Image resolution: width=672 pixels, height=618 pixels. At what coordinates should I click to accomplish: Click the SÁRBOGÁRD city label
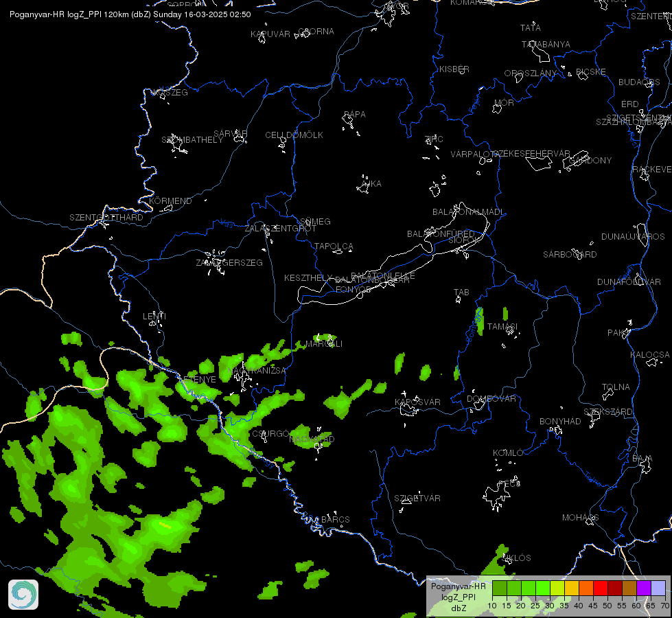[x=570, y=254]
